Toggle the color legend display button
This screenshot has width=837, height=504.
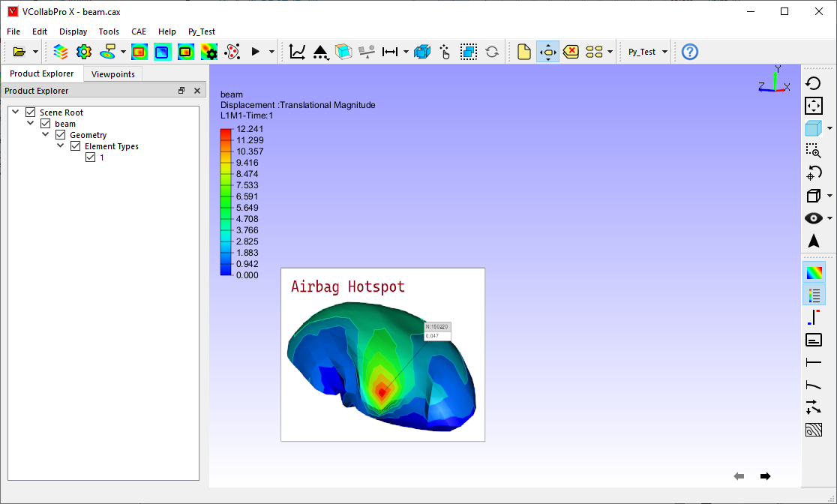[x=814, y=295]
